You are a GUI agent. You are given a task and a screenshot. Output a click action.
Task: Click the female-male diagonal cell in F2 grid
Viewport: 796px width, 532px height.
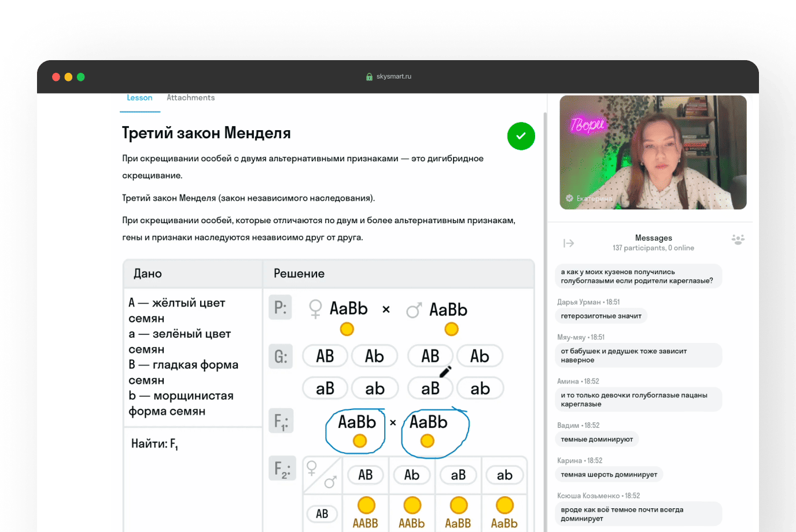coord(323,475)
